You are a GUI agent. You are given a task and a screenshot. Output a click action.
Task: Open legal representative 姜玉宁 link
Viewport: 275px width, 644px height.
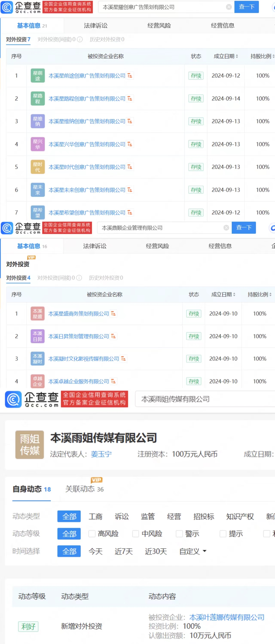(x=101, y=454)
